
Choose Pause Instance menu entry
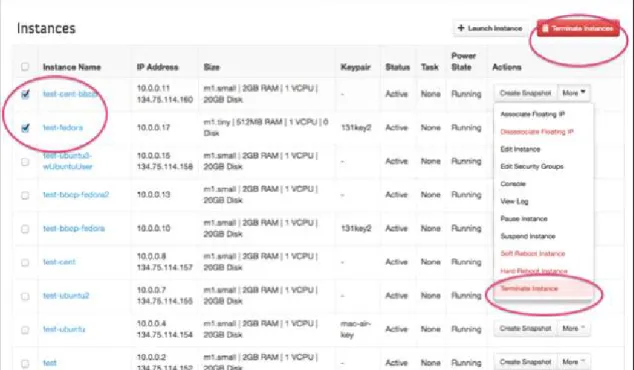coord(524,219)
